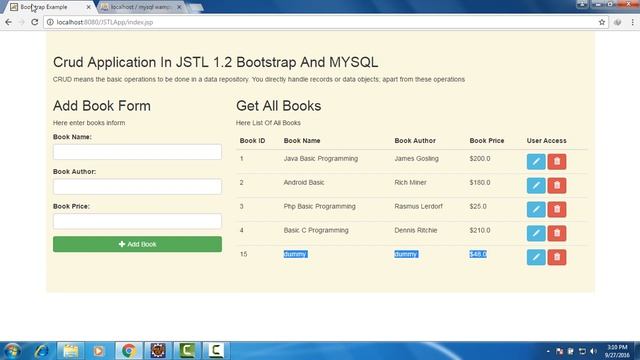Edit the Android Basic book row
The width and height of the screenshot is (640, 360).
tap(536, 185)
